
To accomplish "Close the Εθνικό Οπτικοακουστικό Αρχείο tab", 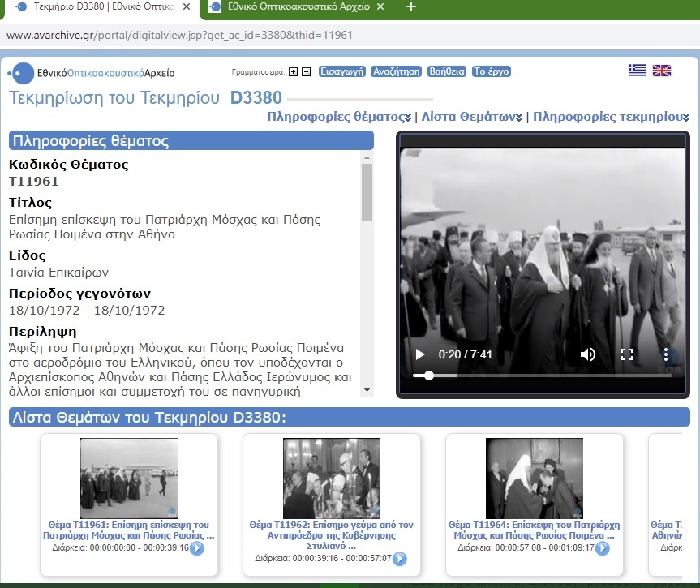I will pyautogui.click(x=380, y=6).
